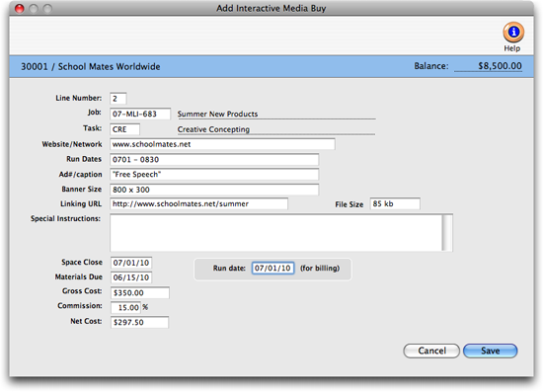The width and height of the screenshot is (543, 392).
Task: Close window with red button
Action: [x=20, y=8]
